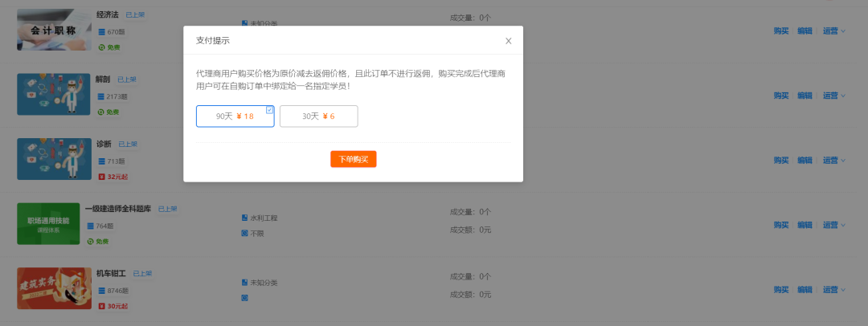868x326 pixels.
Task: Click 购买 for 解剖
Action: click(x=781, y=96)
